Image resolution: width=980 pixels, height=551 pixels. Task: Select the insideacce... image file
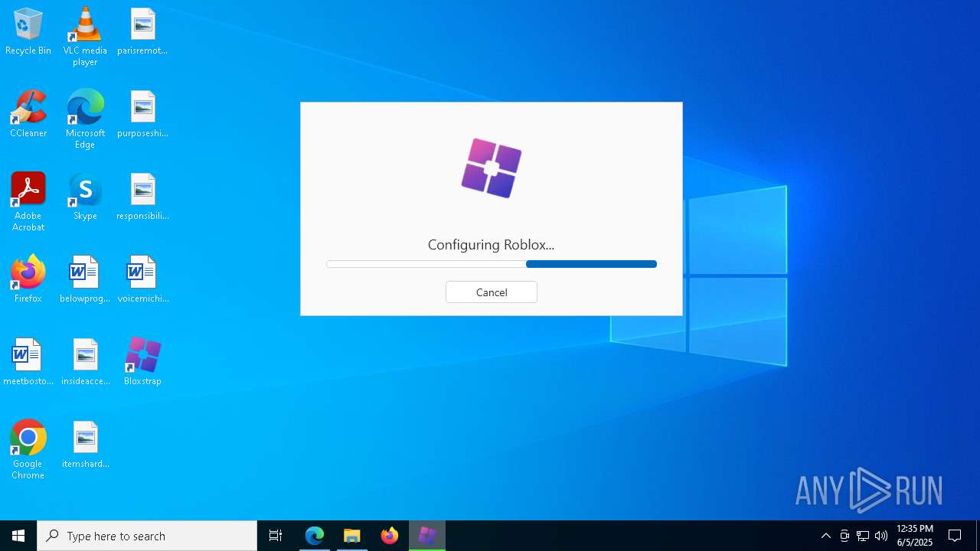[85, 363]
